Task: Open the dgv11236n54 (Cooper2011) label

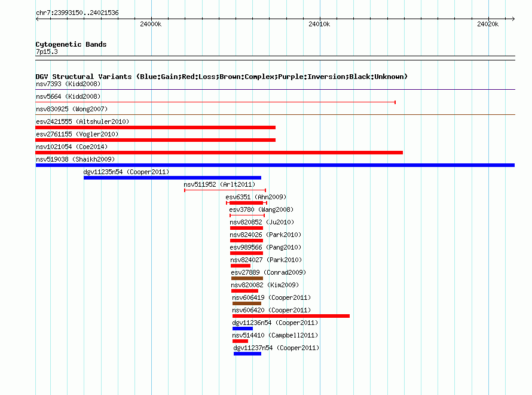Action: 275,323
